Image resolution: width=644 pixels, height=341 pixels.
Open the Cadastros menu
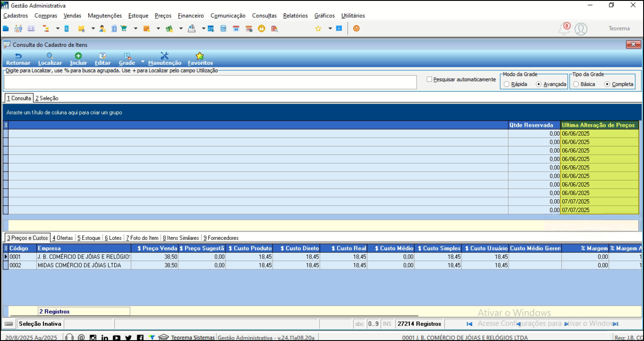pos(16,16)
